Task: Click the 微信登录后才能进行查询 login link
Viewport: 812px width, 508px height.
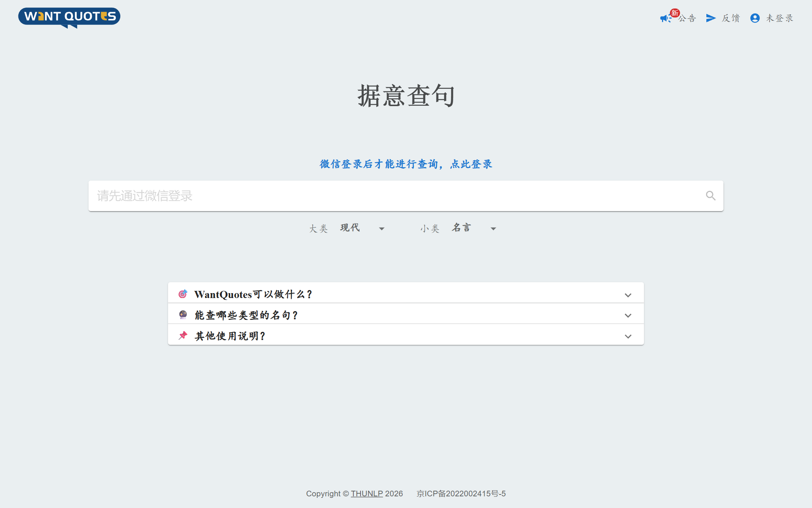Action: 406,164
